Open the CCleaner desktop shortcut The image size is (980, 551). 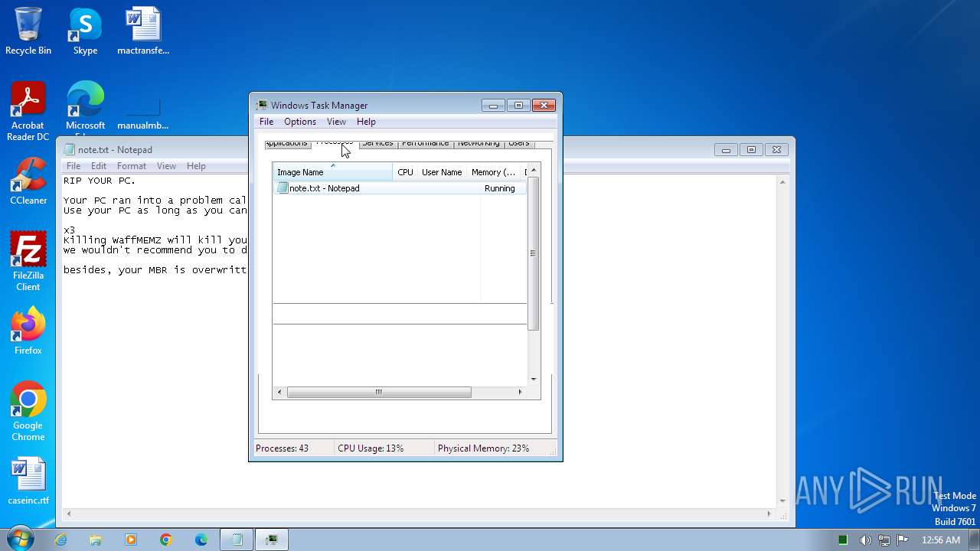[28, 181]
